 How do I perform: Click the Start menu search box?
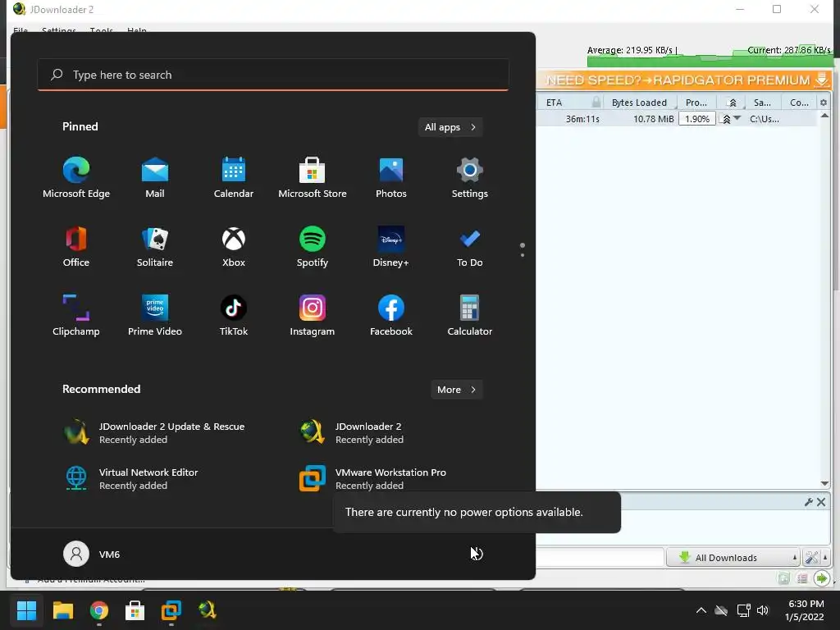click(x=273, y=75)
